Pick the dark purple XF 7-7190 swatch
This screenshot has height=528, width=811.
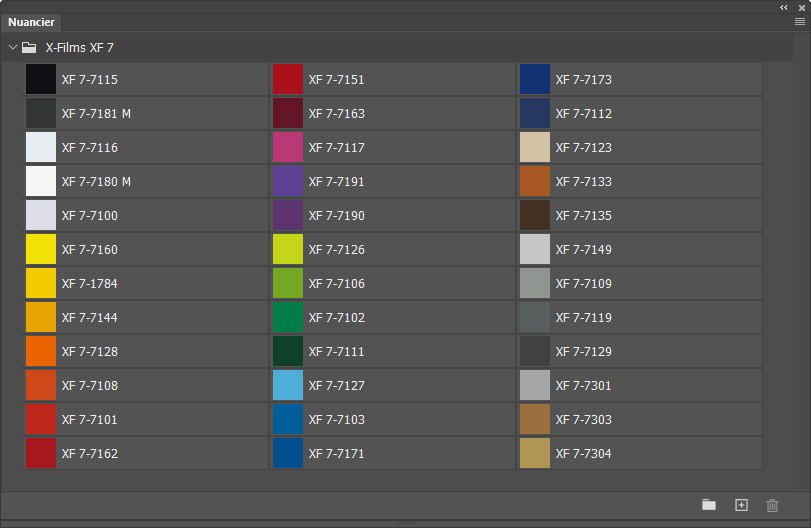click(x=288, y=215)
